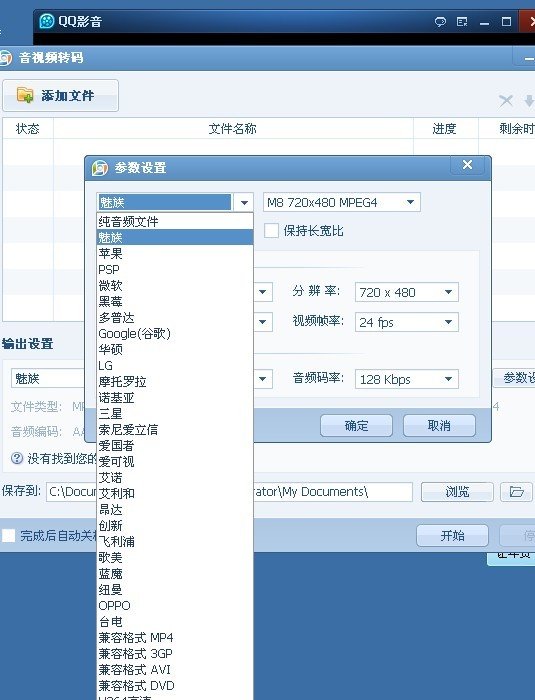Expand the partly hidden dropdown left of 视频帧率
535x700 pixels.
point(263,322)
